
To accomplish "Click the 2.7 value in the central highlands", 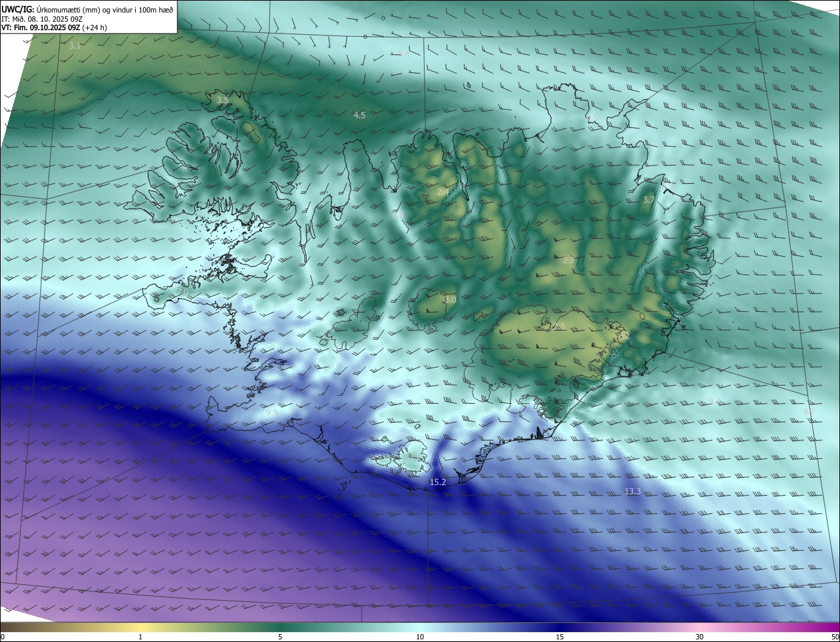I will click(x=568, y=260).
